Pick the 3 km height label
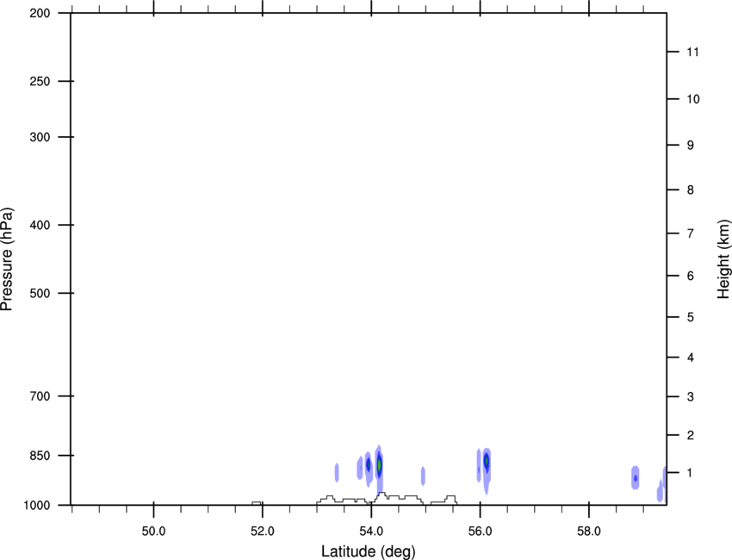This screenshot has width=732, height=560. point(690,397)
